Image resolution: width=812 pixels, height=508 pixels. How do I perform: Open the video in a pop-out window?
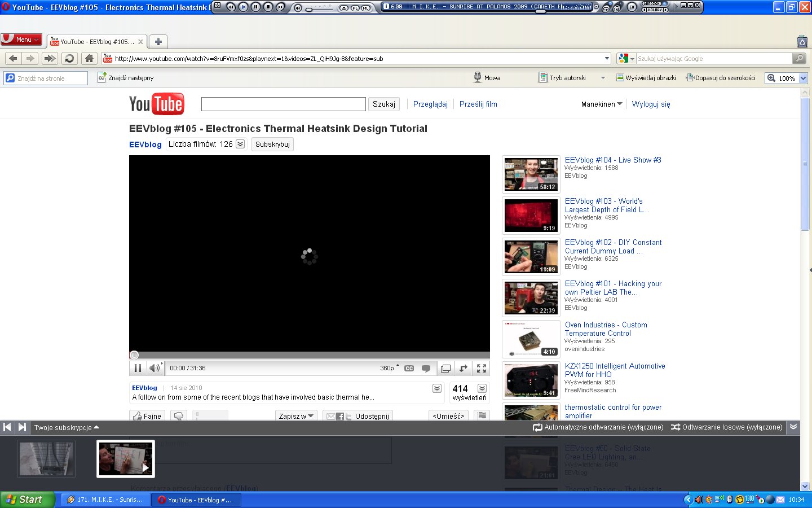point(445,368)
